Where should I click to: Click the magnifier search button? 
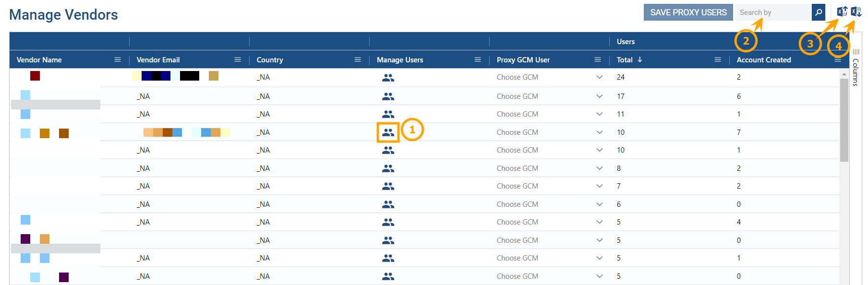(819, 12)
